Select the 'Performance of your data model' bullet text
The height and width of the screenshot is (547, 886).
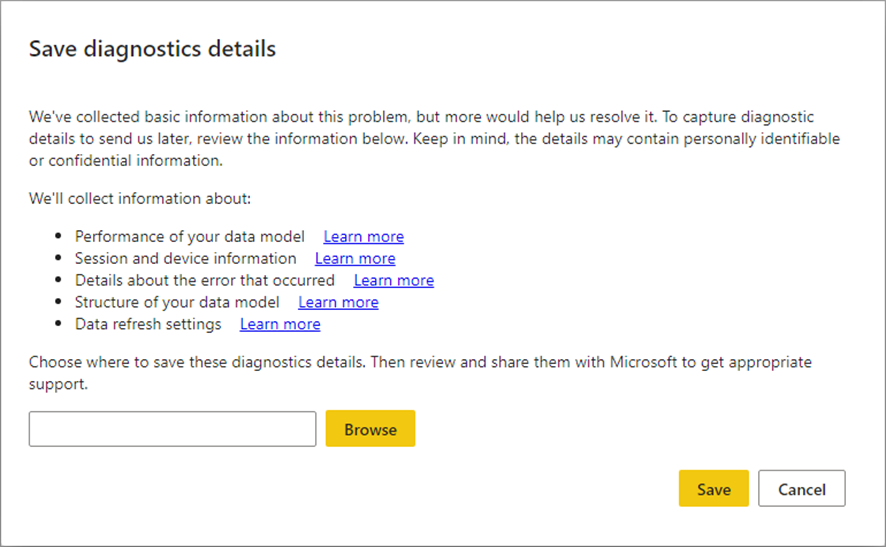[190, 237]
